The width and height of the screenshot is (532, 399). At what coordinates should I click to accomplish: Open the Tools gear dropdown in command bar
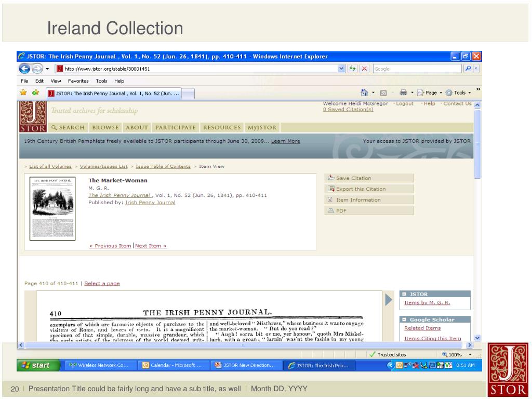click(x=458, y=92)
